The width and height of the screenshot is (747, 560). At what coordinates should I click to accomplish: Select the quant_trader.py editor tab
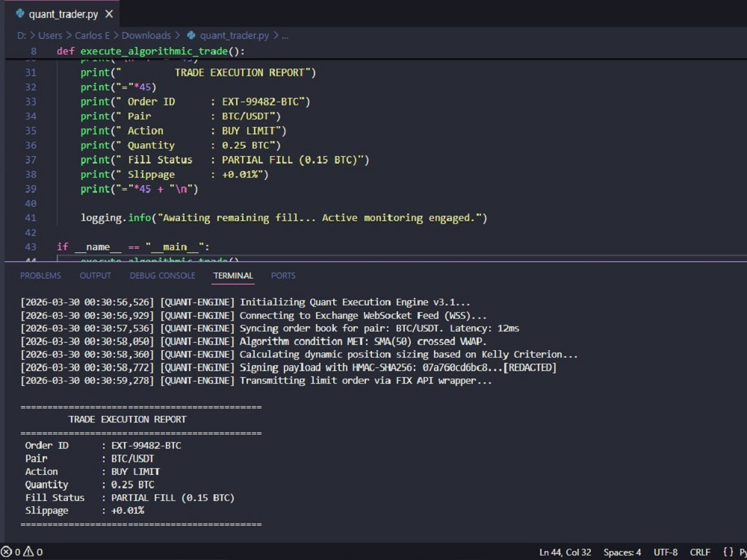pos(63,13)
